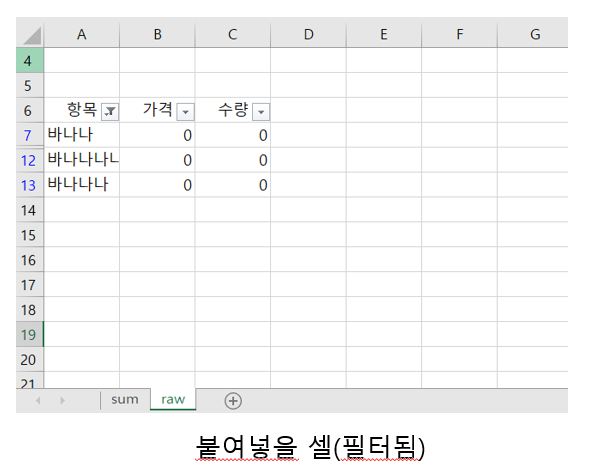The width and height of the screenshot is (589, 470).
Task: Select the raw sheet tab
Action: pos(173,399)
